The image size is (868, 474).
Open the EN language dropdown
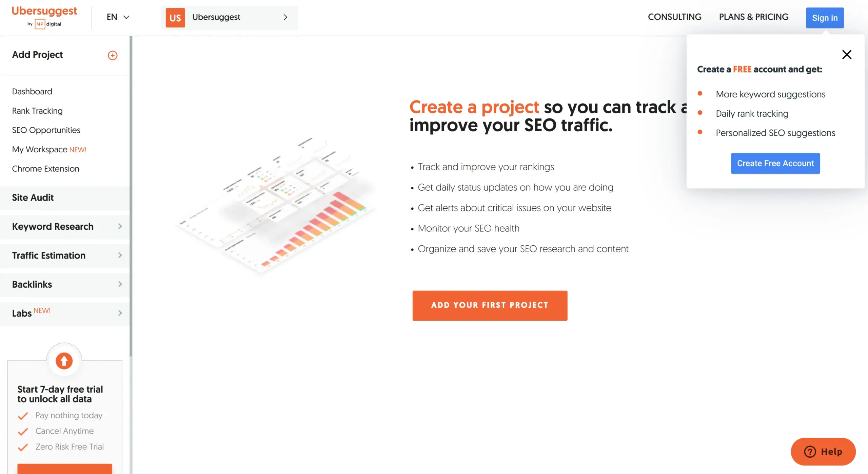117,16
